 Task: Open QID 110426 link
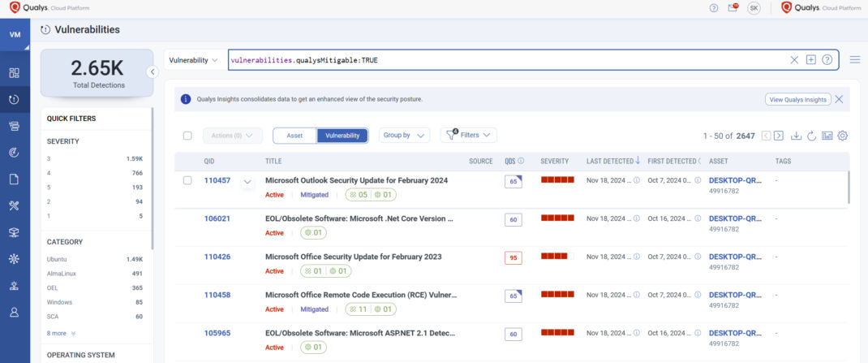pos(217,257)
